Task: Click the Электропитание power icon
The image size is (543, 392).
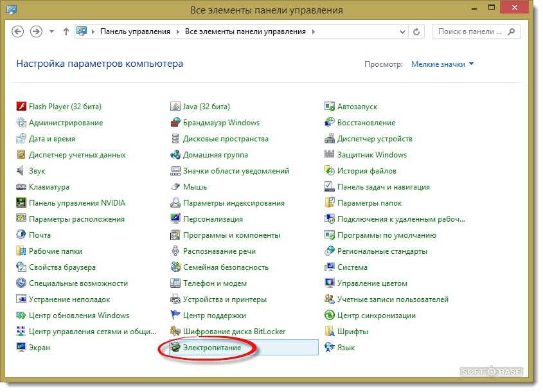Action: 175,347
